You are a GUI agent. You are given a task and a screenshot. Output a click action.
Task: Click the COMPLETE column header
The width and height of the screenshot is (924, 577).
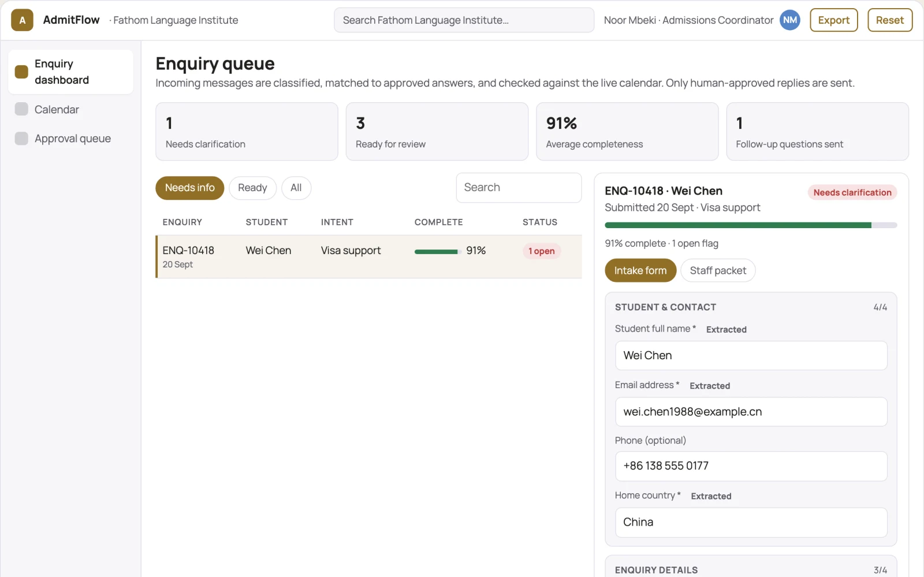pos(439,222)
